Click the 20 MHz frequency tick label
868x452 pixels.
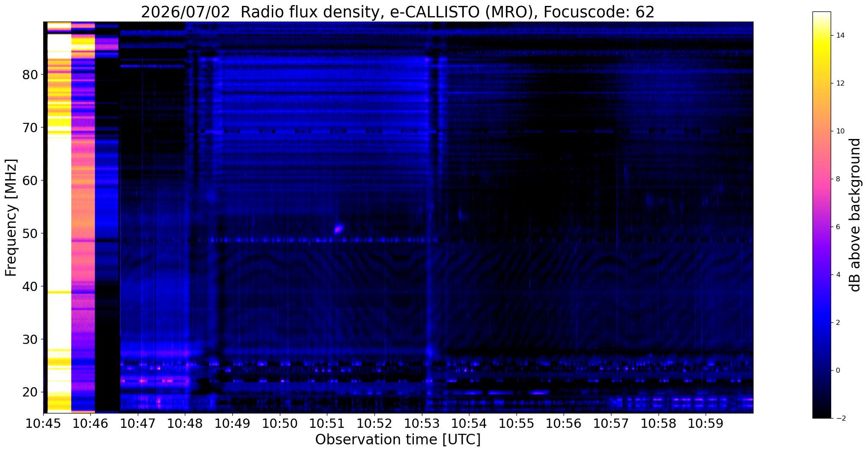tap(30, 392)
